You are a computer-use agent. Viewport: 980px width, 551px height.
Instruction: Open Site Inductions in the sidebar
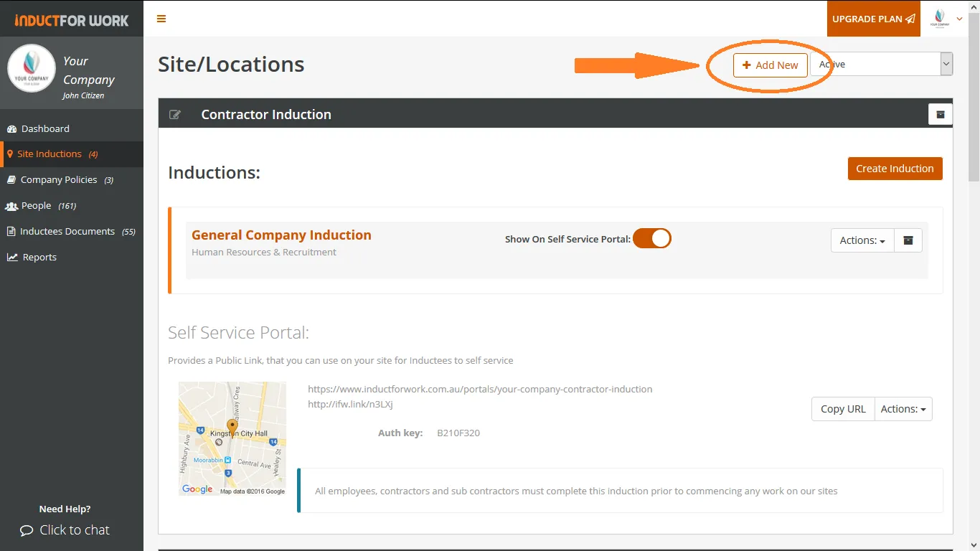tap(72, 154)
